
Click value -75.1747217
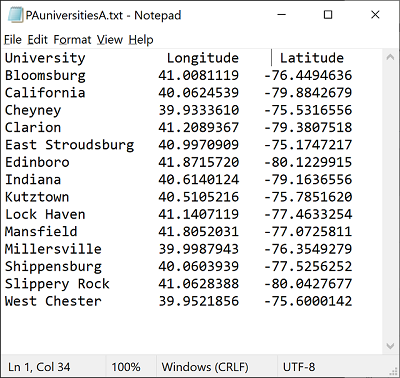308,145
